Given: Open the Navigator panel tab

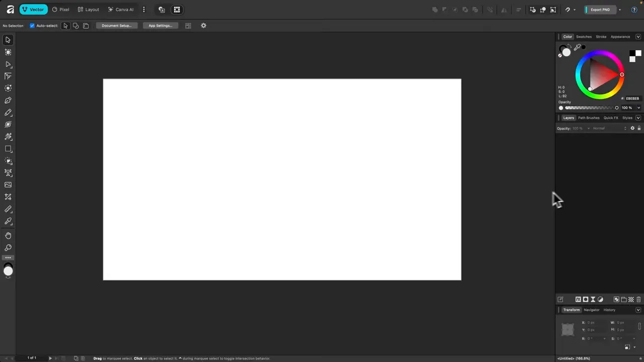Looking at the screenshot, I should click(592, 310).
